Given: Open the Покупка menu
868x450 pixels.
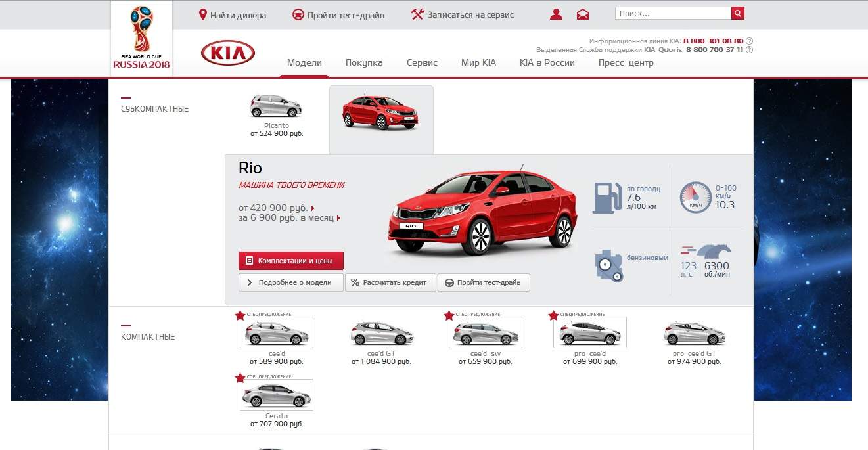Looking at the screenshot, I should tap(364, 63).
